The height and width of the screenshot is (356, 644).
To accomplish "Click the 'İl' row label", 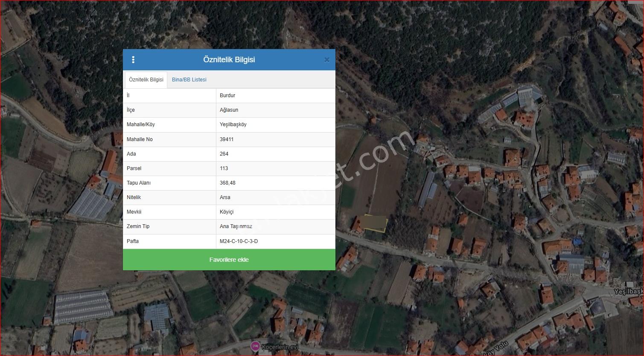I will click(128, 96).
